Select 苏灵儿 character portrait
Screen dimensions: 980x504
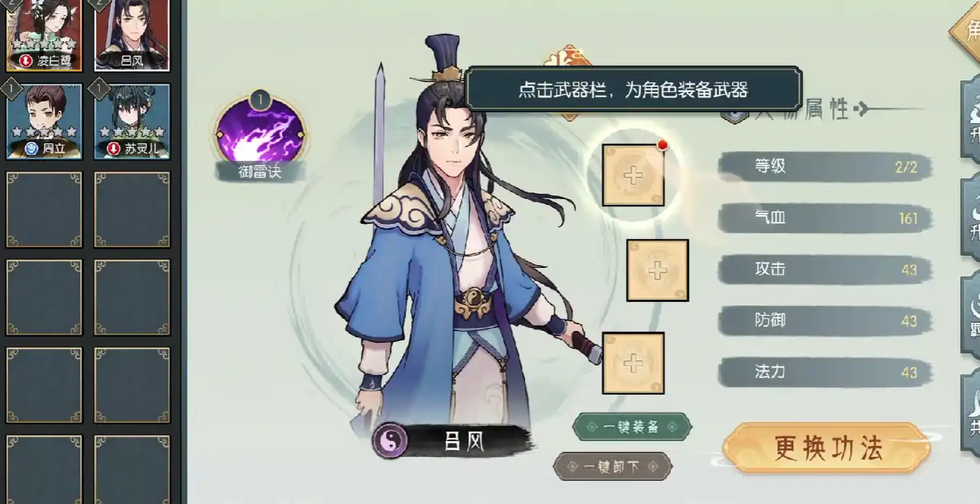point(132,122)
